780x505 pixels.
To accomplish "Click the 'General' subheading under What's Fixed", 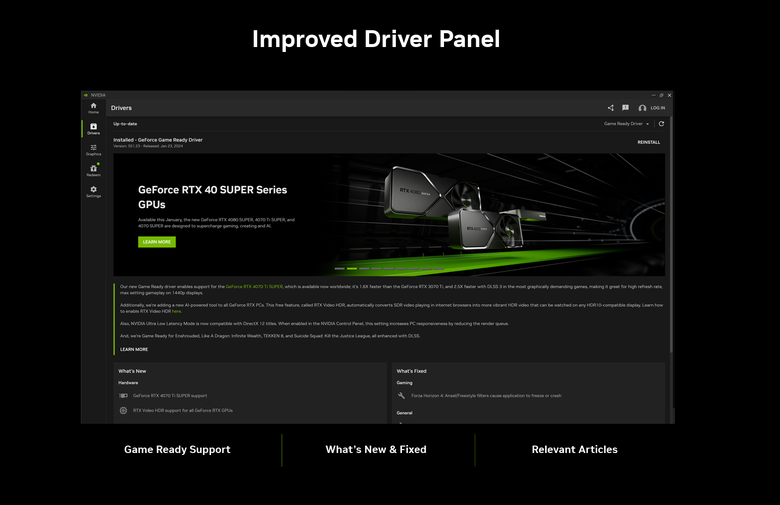I will [404, 413].
